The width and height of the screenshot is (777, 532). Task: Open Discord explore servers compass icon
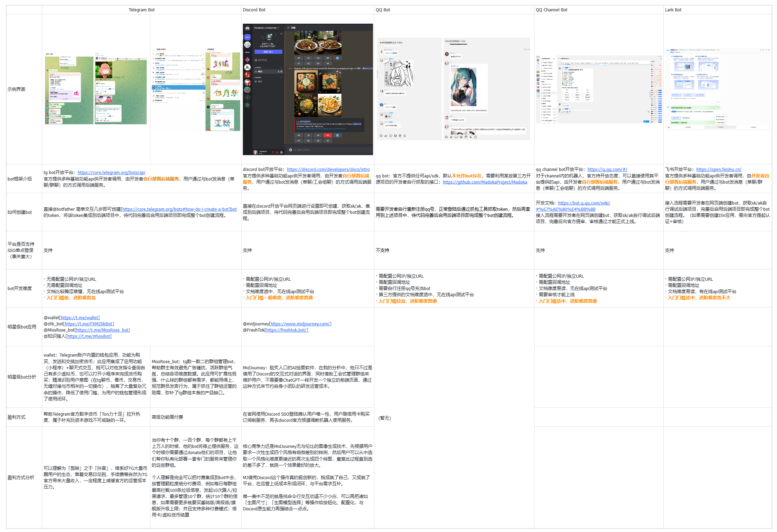click(x=247, y=105)
